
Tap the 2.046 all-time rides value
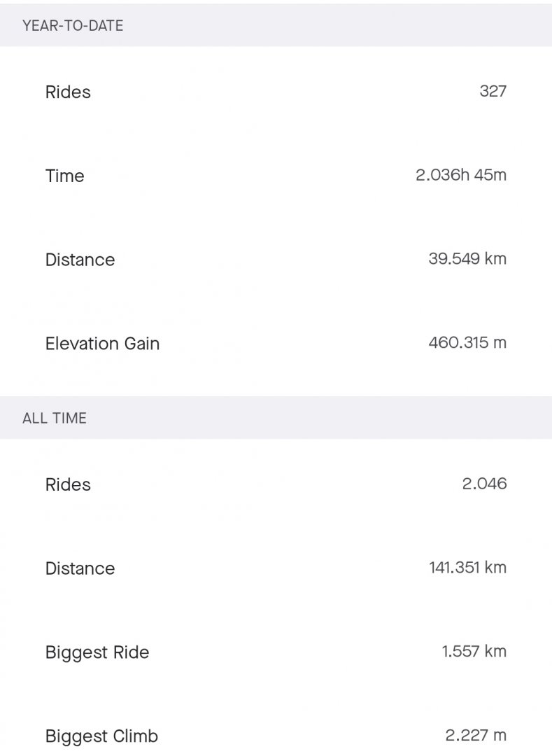pos(484,484)
